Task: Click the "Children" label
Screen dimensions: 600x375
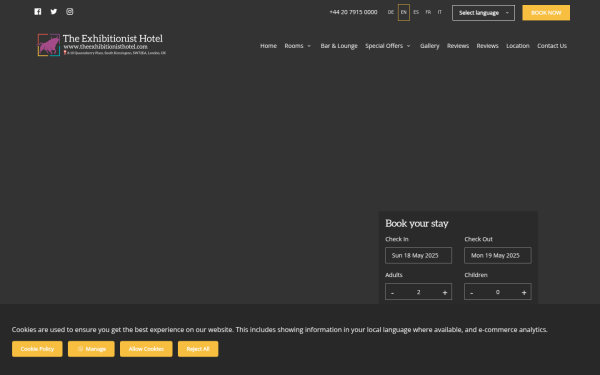Action: pyautogui.click(x=476, y=275)
